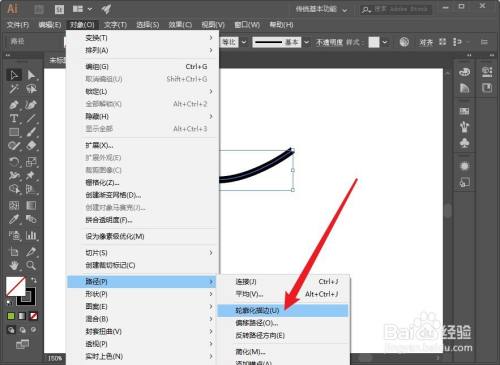Select the Type tool

pos(14,118)
